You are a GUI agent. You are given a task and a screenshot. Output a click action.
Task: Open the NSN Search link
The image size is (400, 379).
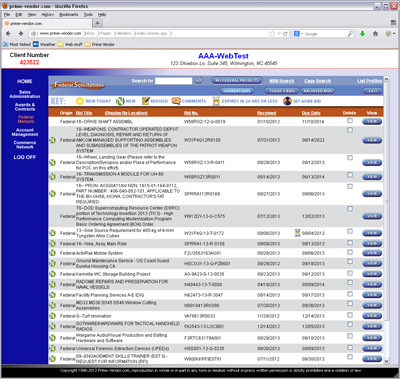click(x=282, y=81)
